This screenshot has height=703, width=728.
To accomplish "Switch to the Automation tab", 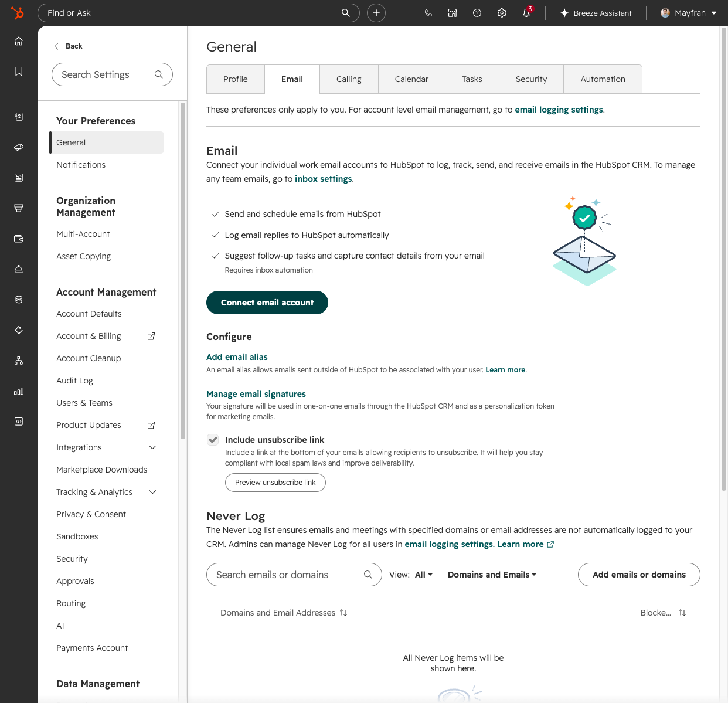I will (x=603, y=79).
